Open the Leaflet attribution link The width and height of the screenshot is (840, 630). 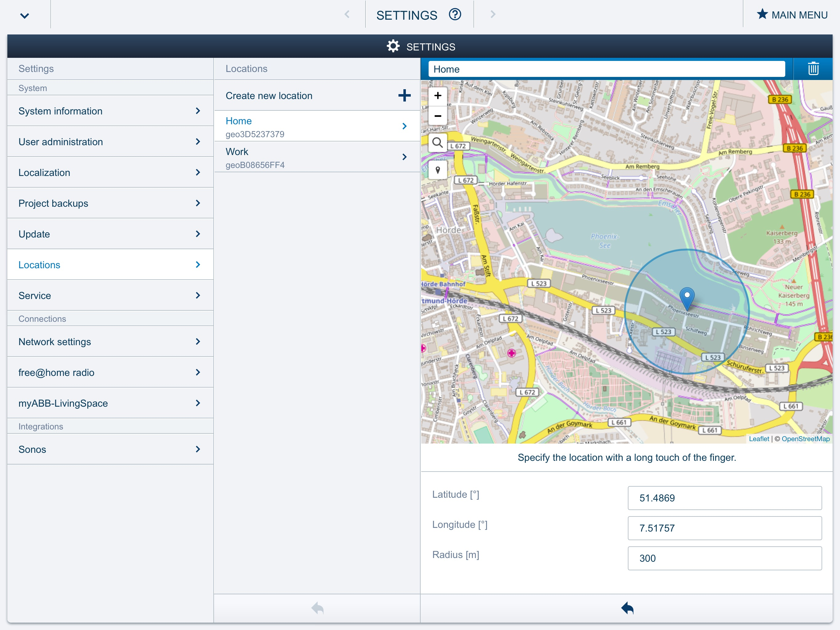pyautogui.click(x=759, y=438)
